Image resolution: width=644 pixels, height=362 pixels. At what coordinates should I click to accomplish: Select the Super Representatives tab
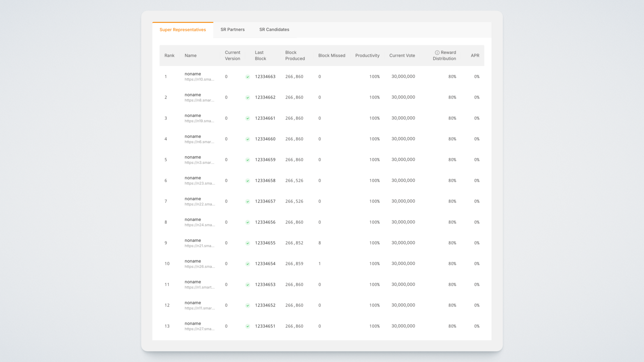(x=182, y=29)
